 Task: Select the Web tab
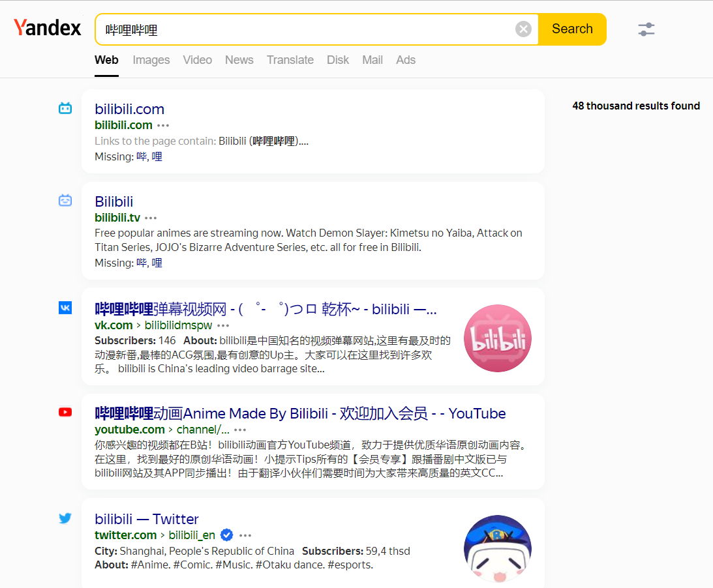click(x=106, y=60)
